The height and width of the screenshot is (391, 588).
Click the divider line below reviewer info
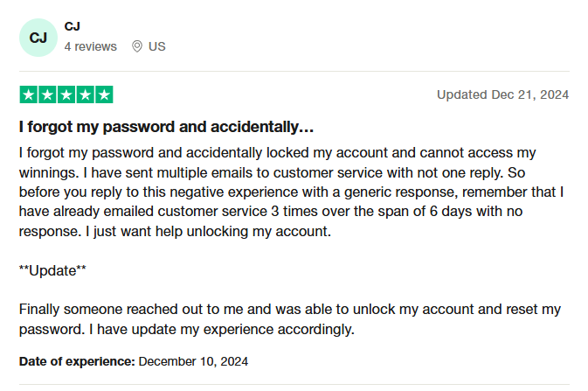pyautogui.click(x=294, y=71)
